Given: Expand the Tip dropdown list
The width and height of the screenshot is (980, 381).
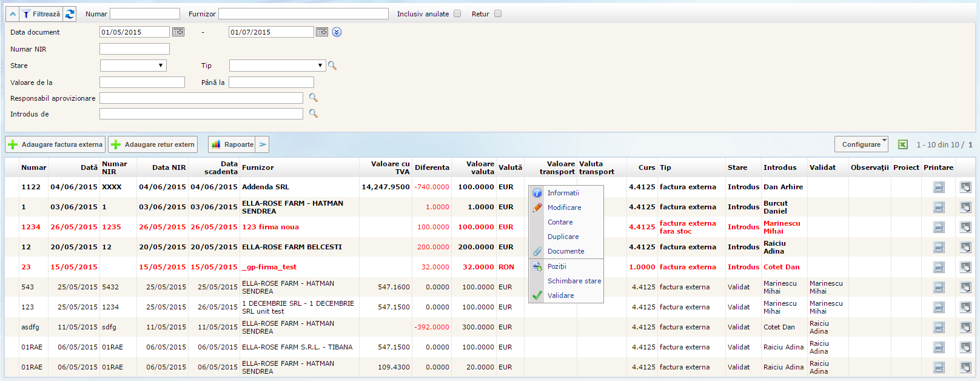Looking at the screenshot, I should click(x=277, y=66).
